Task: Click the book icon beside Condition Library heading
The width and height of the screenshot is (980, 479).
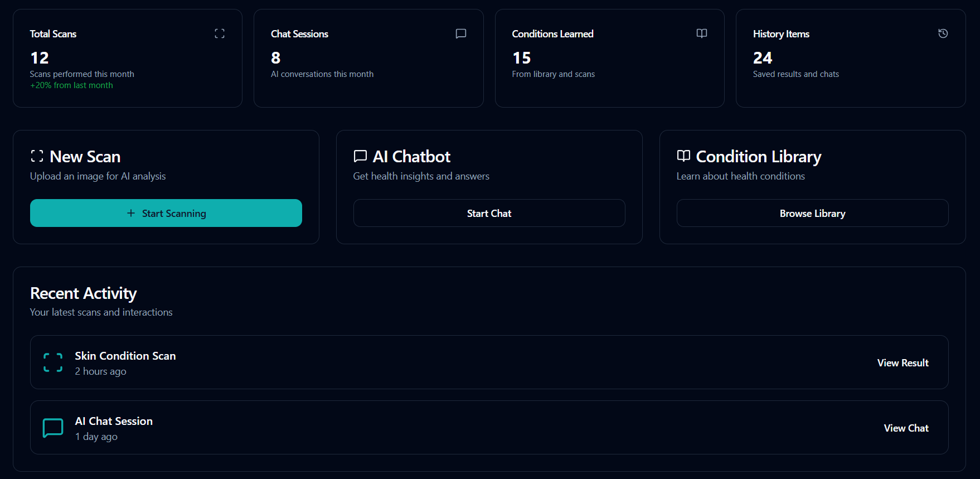Action: click(683, 156)
